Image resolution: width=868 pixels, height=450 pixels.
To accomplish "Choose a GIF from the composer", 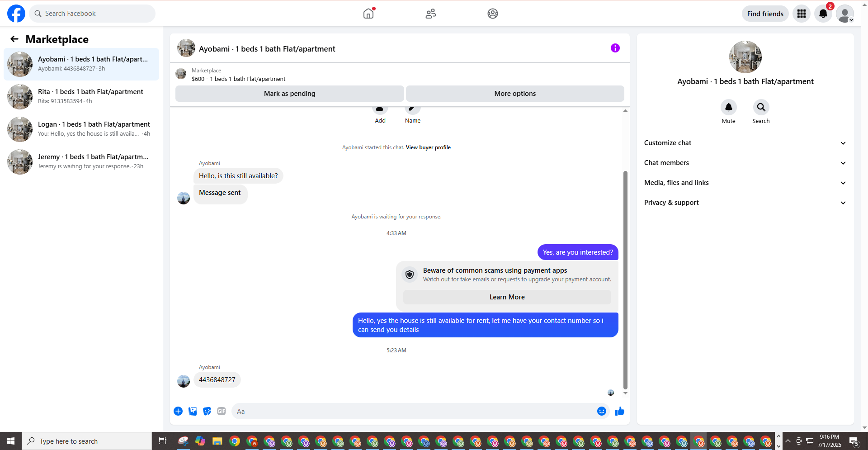I will pyautogui.click(x=222, y=411).
